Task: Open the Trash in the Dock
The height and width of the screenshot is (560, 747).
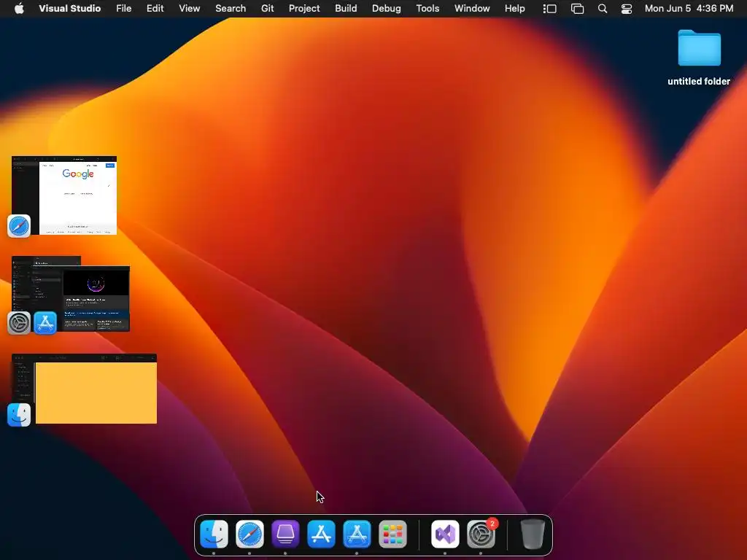Action: coord(532,534)
